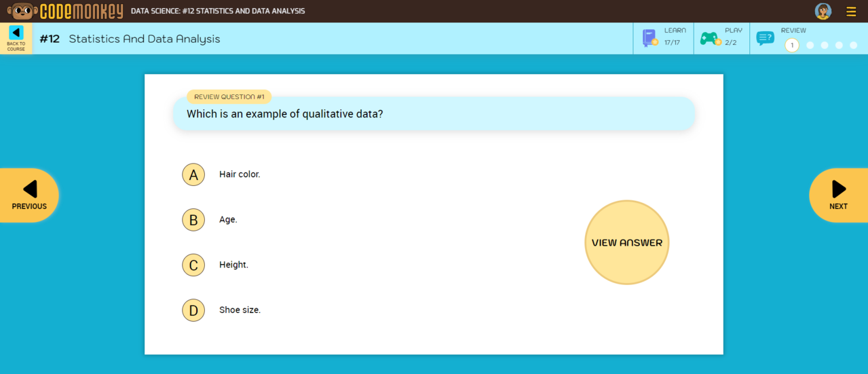The width and height of the screenshot is (868, 374).
Task: Select review question 1 indicator
Action: [792, 45]
